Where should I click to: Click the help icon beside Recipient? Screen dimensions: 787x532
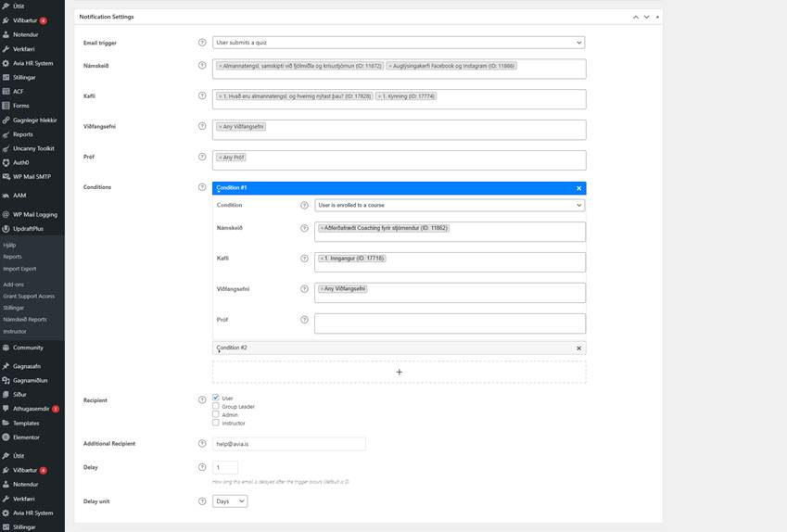[202, 400]
